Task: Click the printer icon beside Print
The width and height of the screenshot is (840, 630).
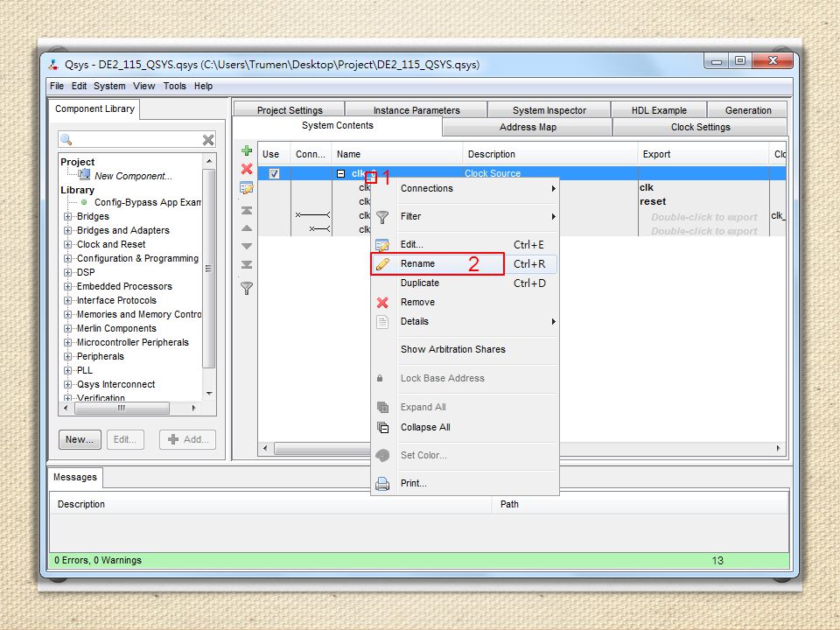Action: [382, 484]
